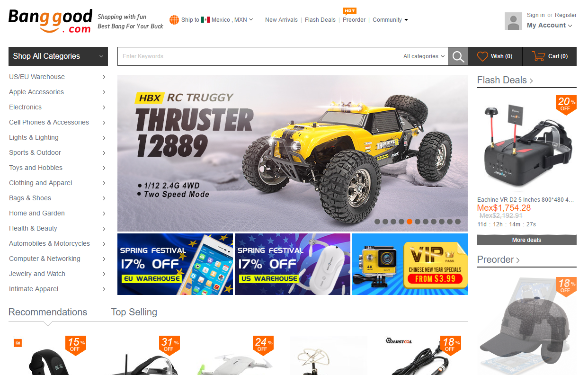Viewport: 588px width, 375px height.
Task: Click the globe icon beside Ship to
Action: (174, 20)
